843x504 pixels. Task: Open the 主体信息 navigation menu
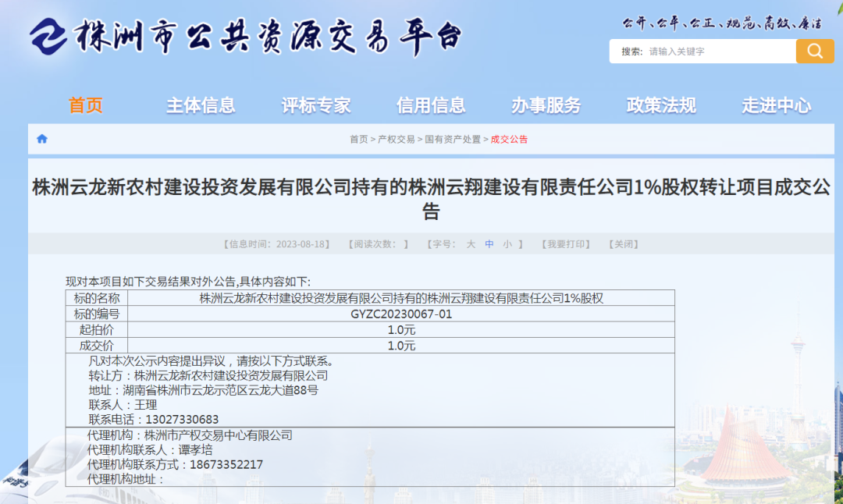pos(201,105)
